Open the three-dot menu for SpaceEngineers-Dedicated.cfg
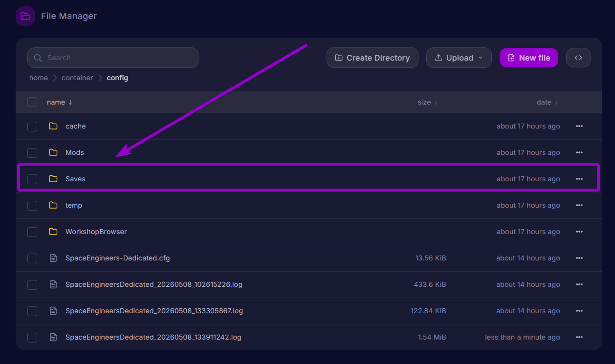615x364 pixels. coord(579,258)
